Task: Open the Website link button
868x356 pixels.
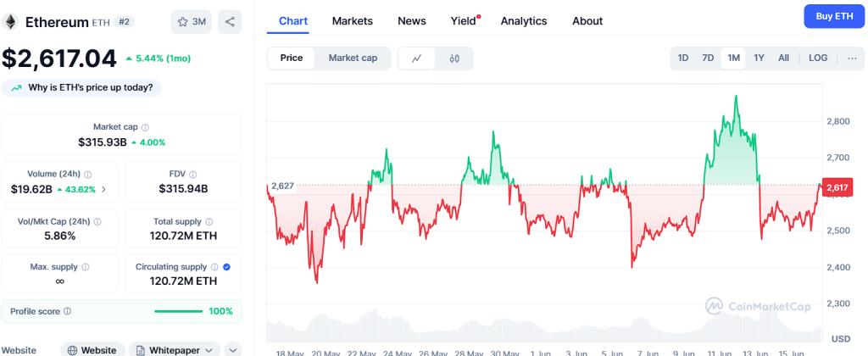Action: tap(92, 350)
